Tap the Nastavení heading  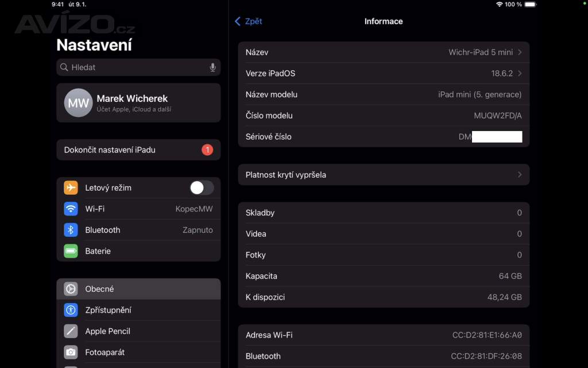tap(94, 45)
